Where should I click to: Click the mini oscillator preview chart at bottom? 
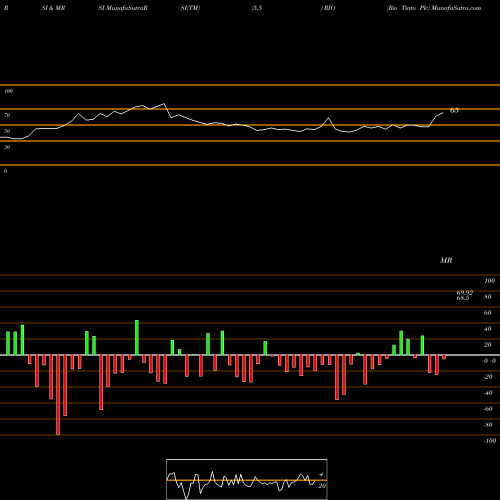(x=247, y=479)
